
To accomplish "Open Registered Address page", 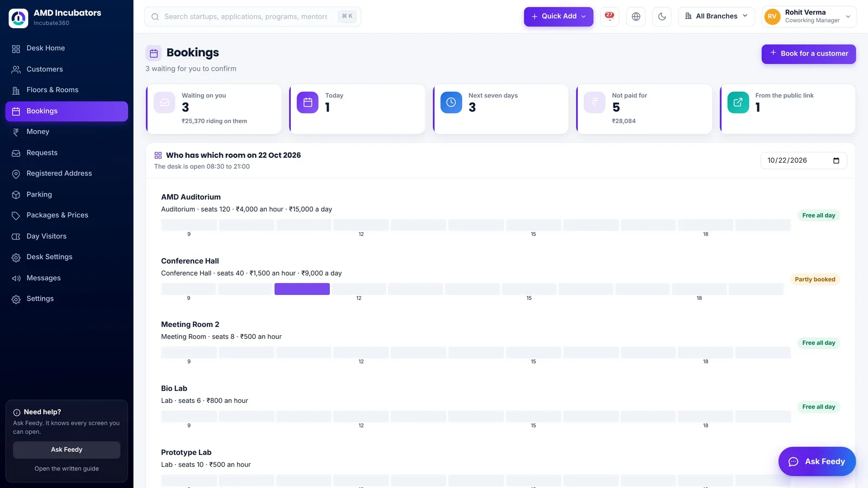I will (67, 174).
